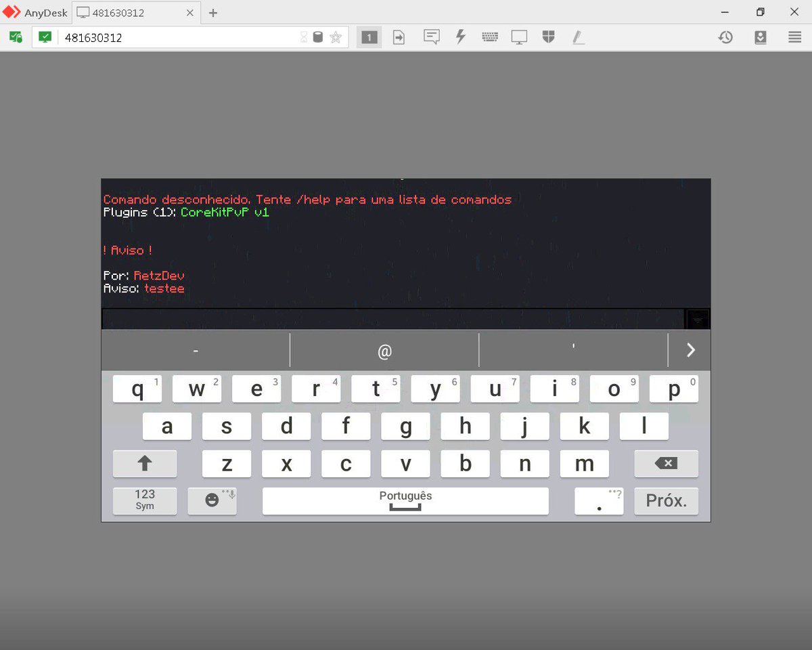Tap the s key on keyboard

coord(227,427)
